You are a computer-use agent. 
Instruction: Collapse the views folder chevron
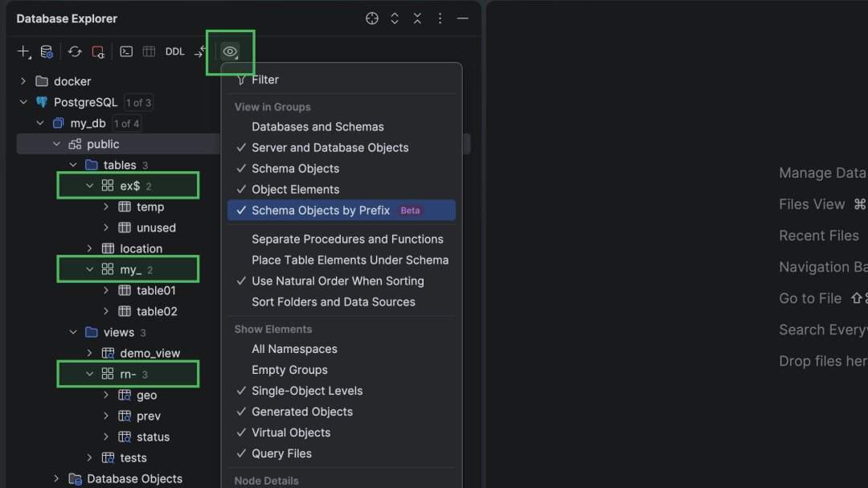(x=73, y=332)
